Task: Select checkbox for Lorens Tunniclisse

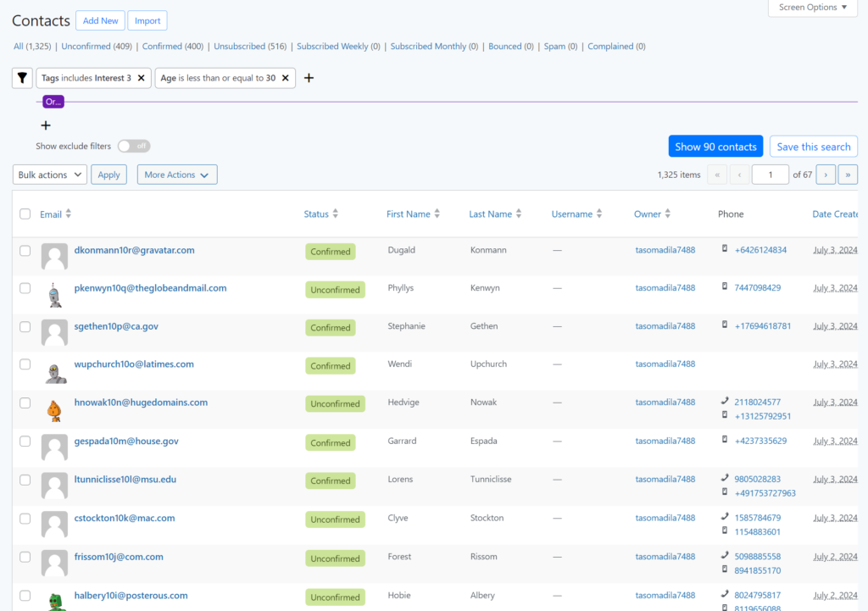Action: pyautogui.click(x=25, y=480)
